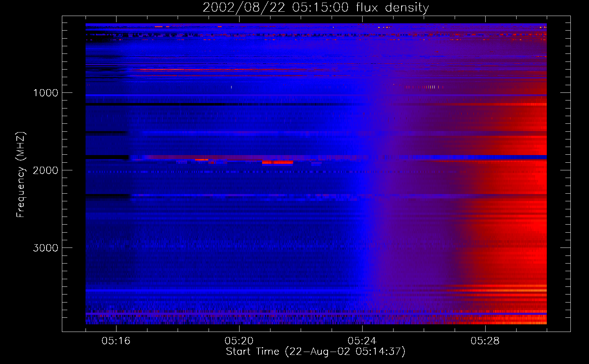Click the 05:16 time tick label
The width and height of the screenshot is (589, 364).
pyautogui.click(x=116, y=341)
